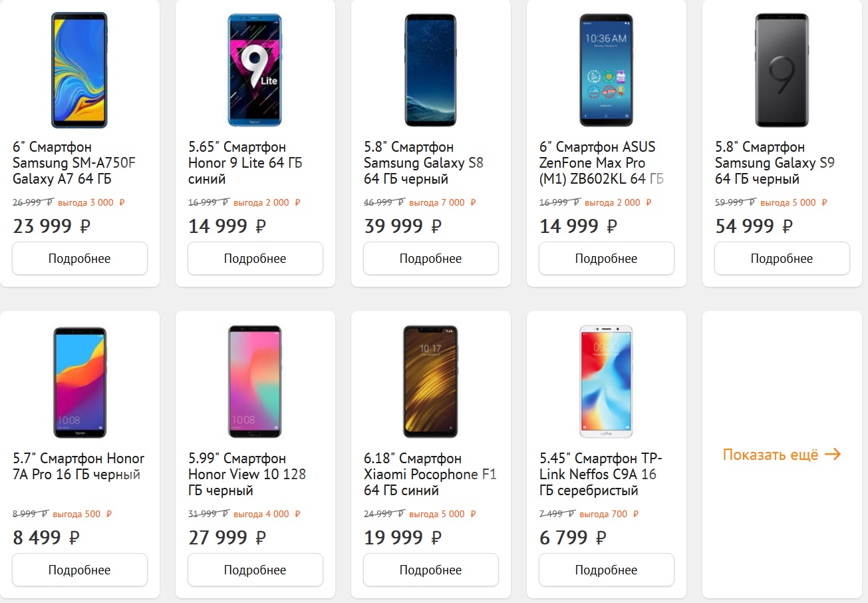This screenshot has height=603, width=868.
Task: Open the Honor View 10 128 ГБ title
Action: click(247, 475)
